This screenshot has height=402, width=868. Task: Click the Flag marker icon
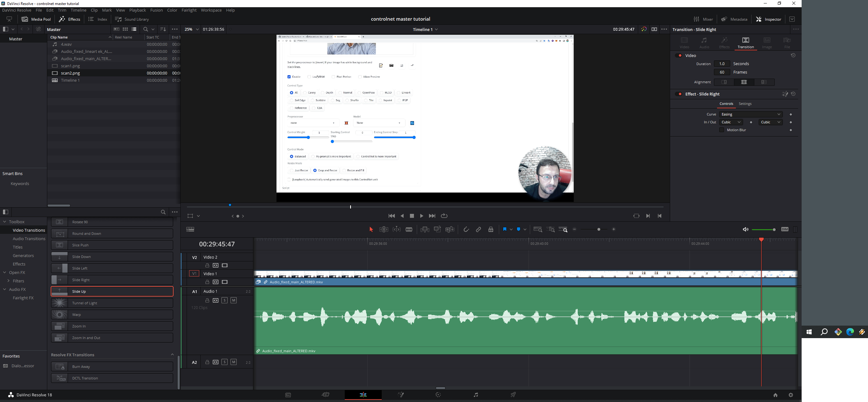tap(504, 229)
